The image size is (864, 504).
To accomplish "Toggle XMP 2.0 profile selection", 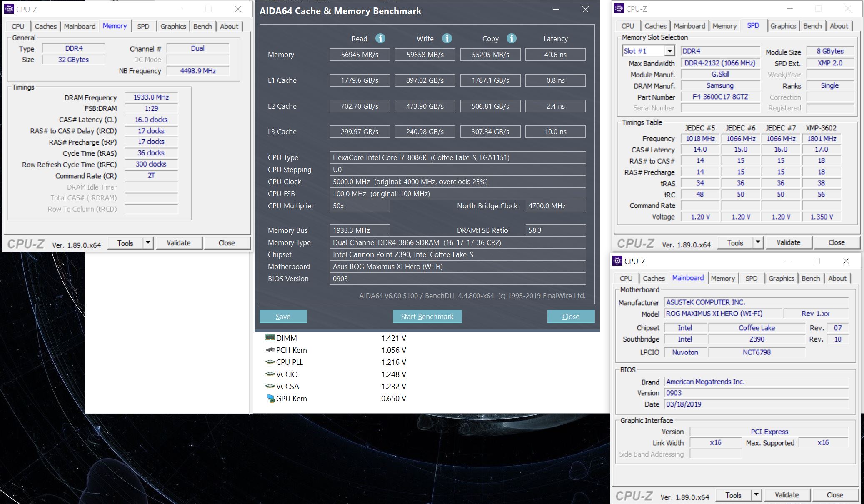I will coord(831,63).
